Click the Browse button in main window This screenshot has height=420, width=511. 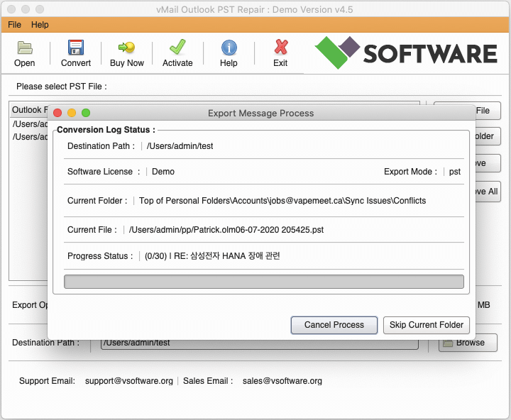[x=468, y=343]
